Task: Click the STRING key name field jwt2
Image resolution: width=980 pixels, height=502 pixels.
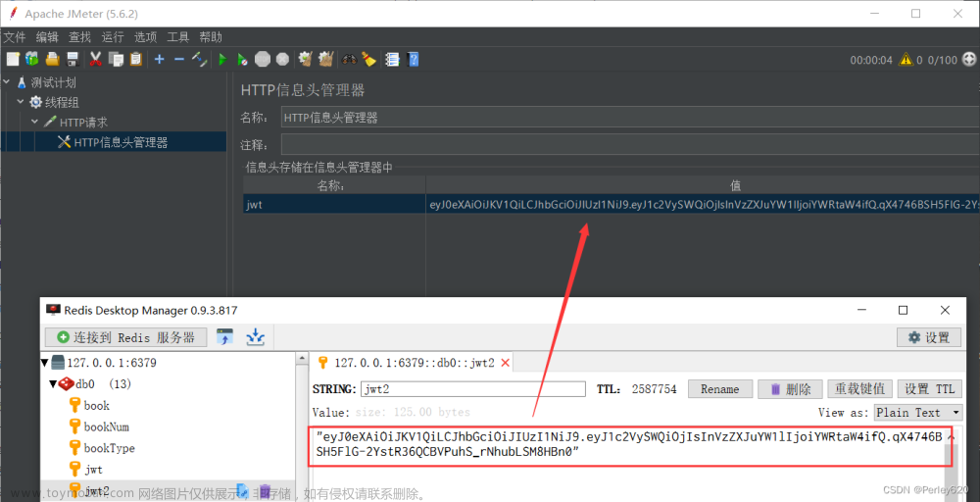Action: click(473, 389)
